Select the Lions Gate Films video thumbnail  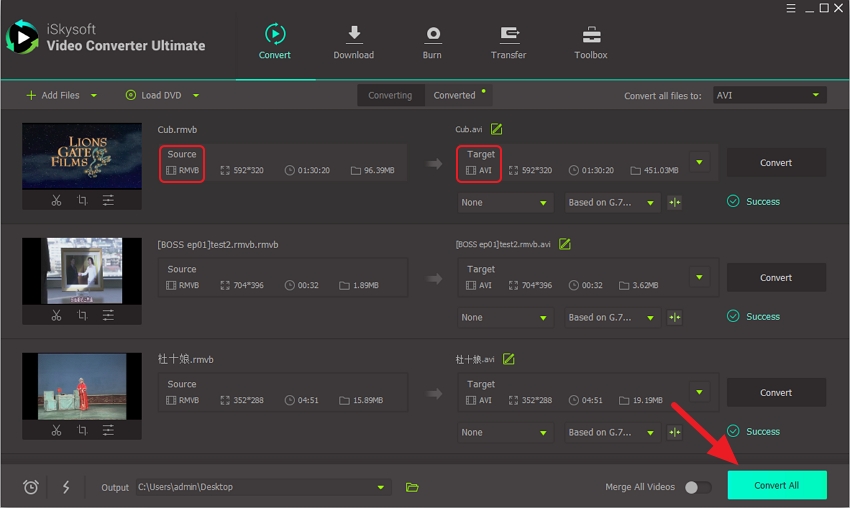click(82, 156)
